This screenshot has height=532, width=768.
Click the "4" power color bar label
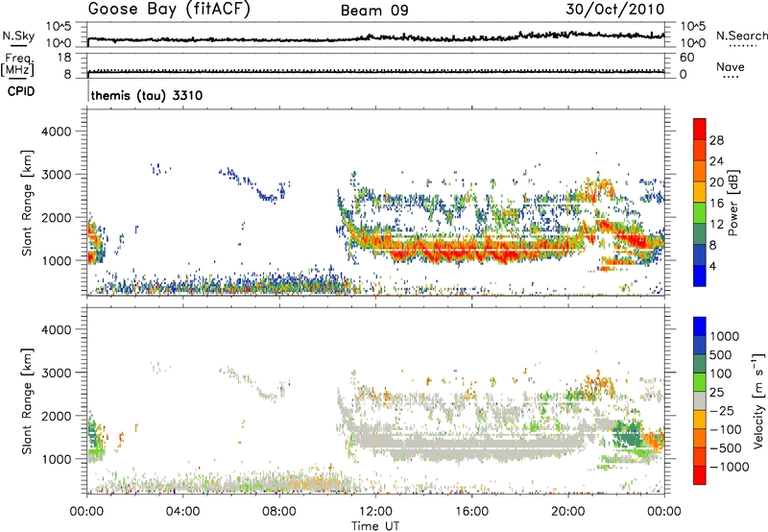pos(712,266)
